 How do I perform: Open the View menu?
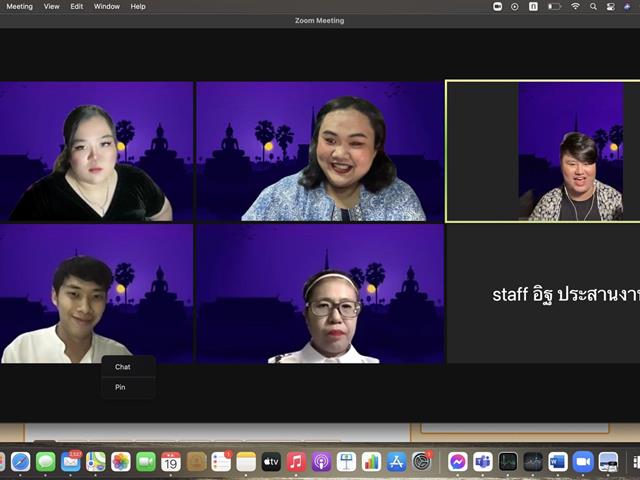point(51,7)
